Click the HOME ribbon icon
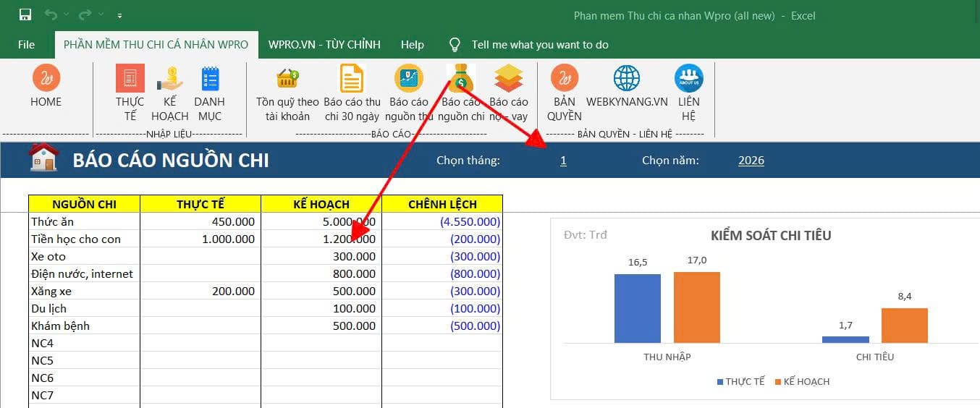This screenshot has height=408, width=980. [x=46, y=78]
